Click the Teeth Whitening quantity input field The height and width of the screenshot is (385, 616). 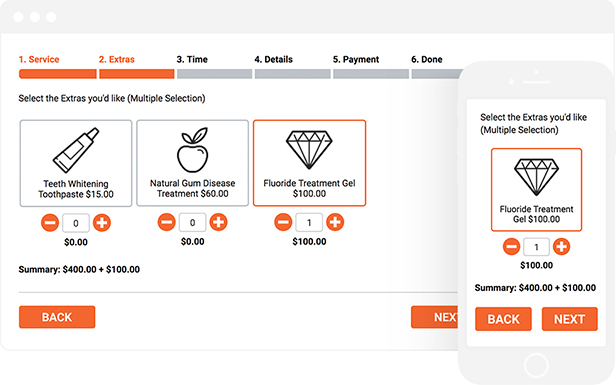click(x=76, y=223)
